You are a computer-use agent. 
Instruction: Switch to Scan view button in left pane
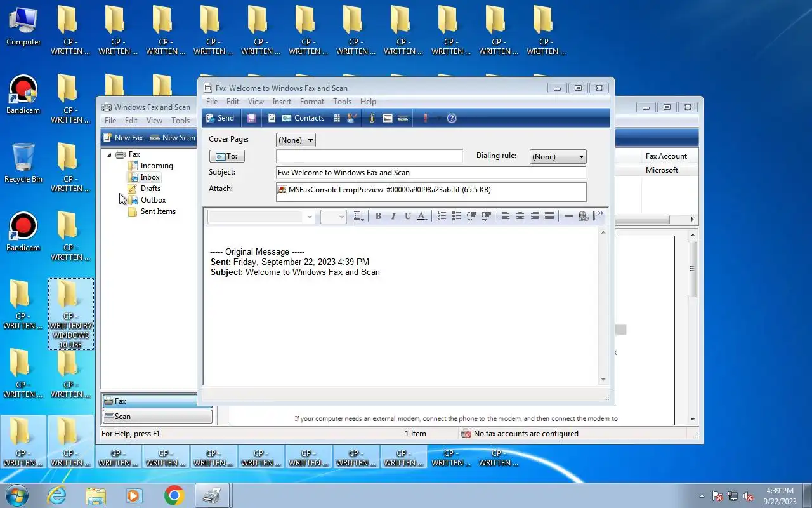click(157, 417)
